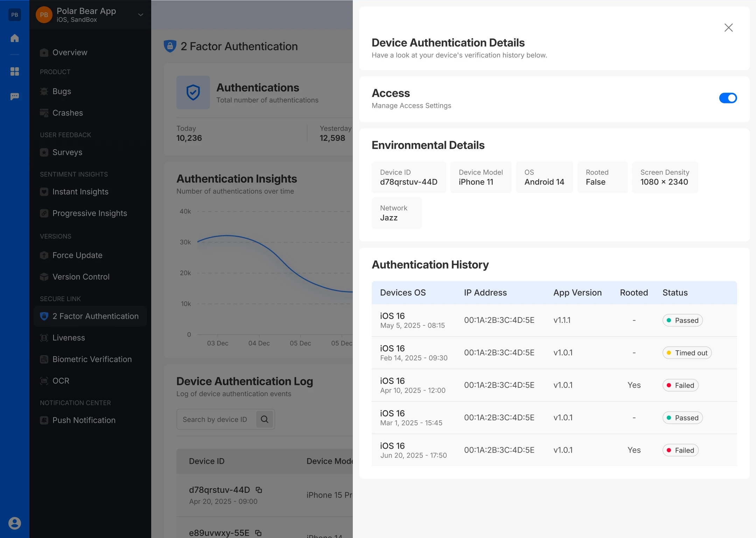Click the Force Update sidebar item

77,255
